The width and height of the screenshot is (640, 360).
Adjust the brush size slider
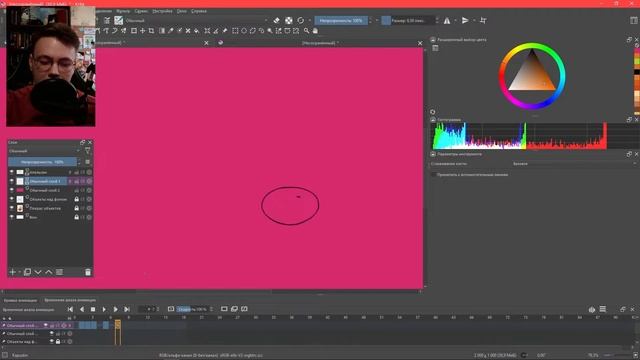408,20
